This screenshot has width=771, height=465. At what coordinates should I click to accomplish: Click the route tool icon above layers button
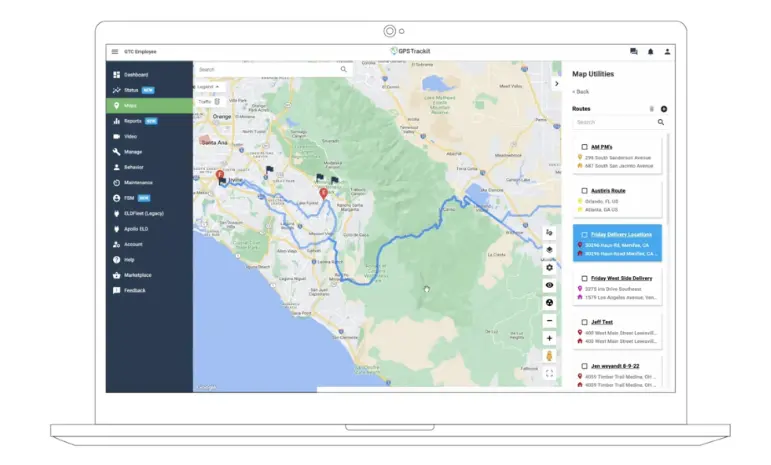[549, 232]
